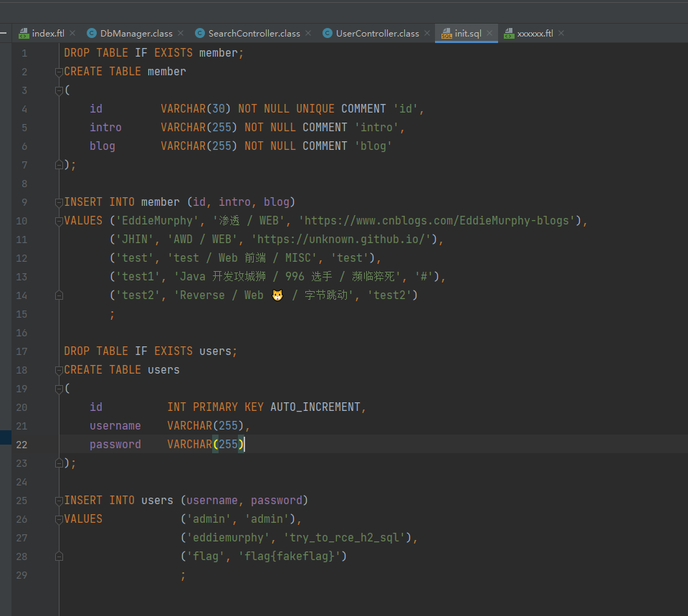This screenshot has width=688, height=616.
Task: Click line number 1 in gutter
Action: [24, 53]
